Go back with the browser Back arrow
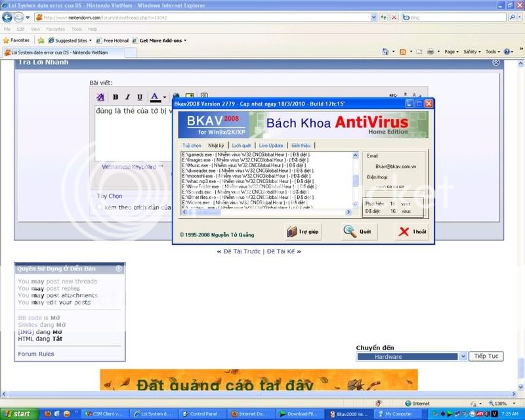This screenshot has height=420, width=525. [7, 18]
